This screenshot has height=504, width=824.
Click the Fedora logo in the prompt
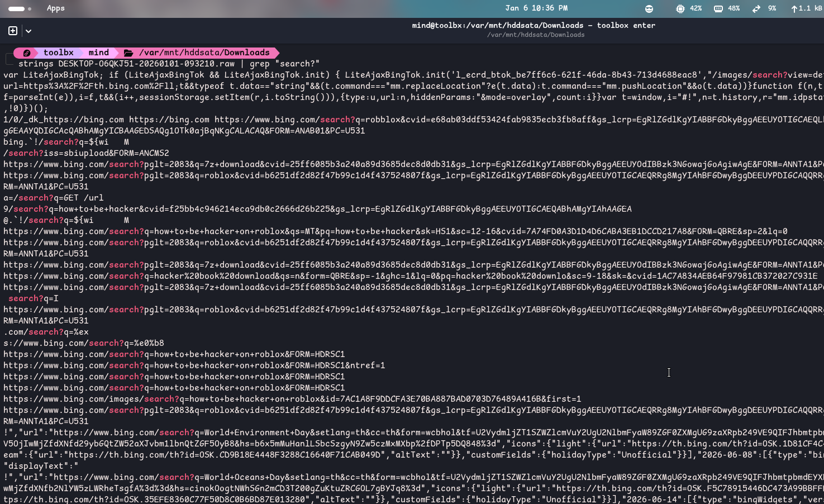tap(26, 53)
